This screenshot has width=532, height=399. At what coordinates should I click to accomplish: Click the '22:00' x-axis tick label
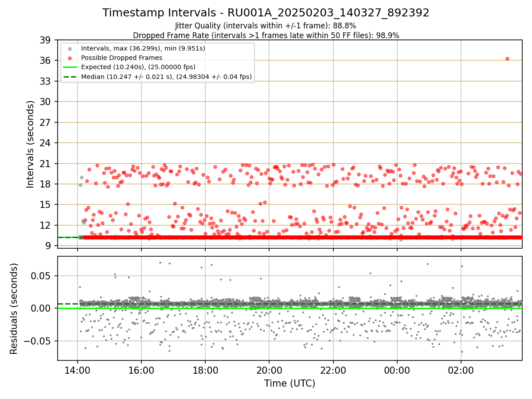[x=333, y=370]
